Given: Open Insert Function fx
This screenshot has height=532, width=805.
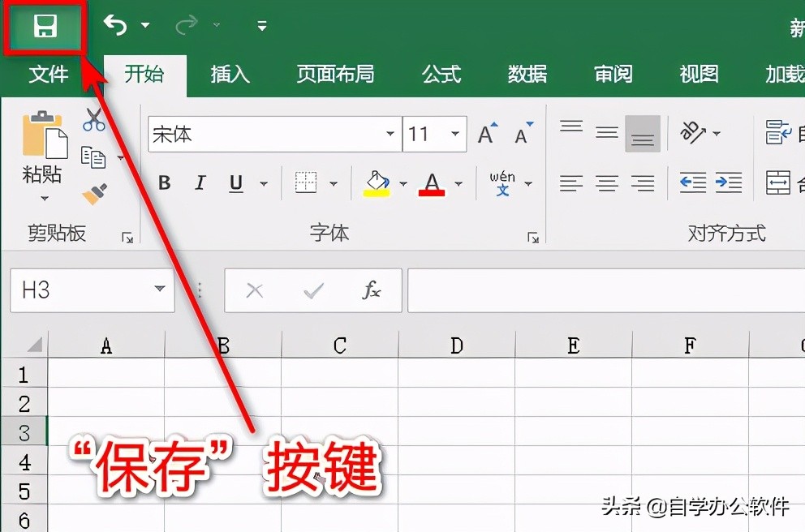Looking at the screenshot, I should pos(371,290).
